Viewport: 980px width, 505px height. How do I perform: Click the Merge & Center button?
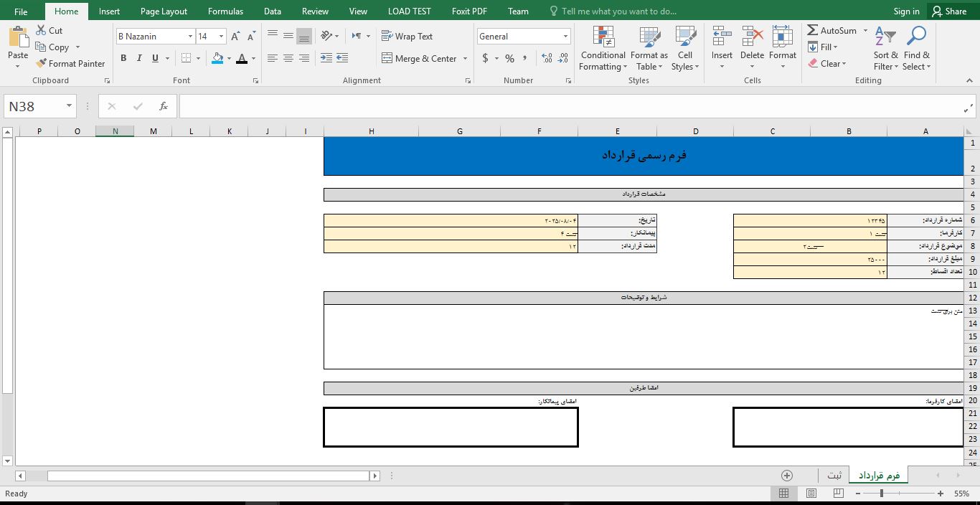[x=420, y=59]
